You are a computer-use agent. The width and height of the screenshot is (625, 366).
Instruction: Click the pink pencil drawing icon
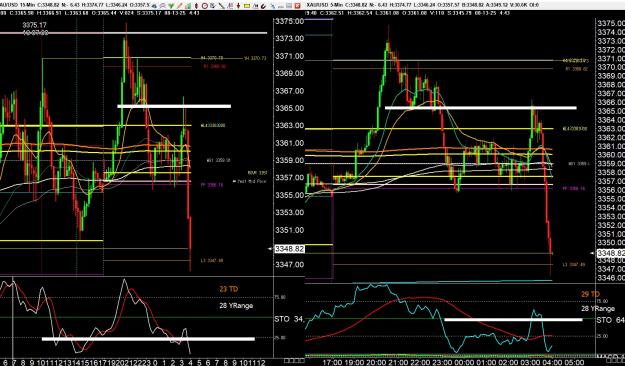(x=180, y=6)
